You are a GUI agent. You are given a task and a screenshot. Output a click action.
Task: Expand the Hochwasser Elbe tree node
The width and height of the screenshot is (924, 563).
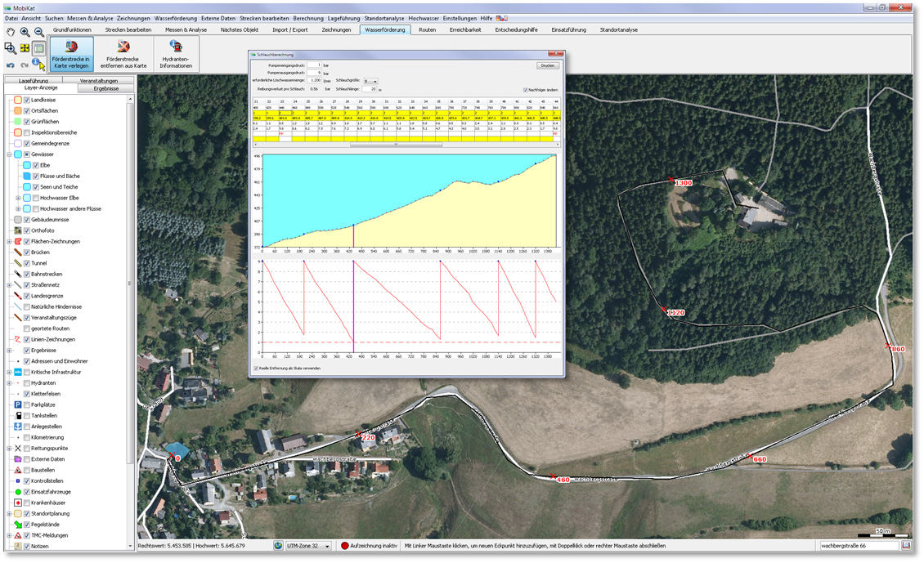18,198
